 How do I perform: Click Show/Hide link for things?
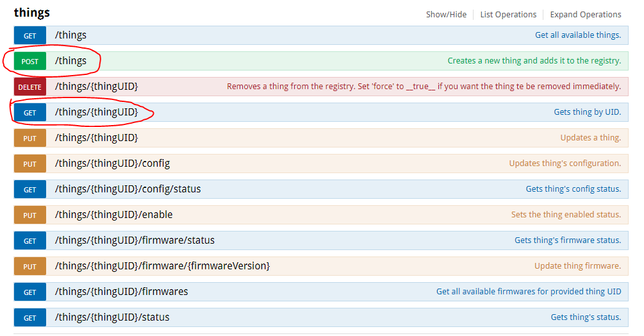point(446,15)
